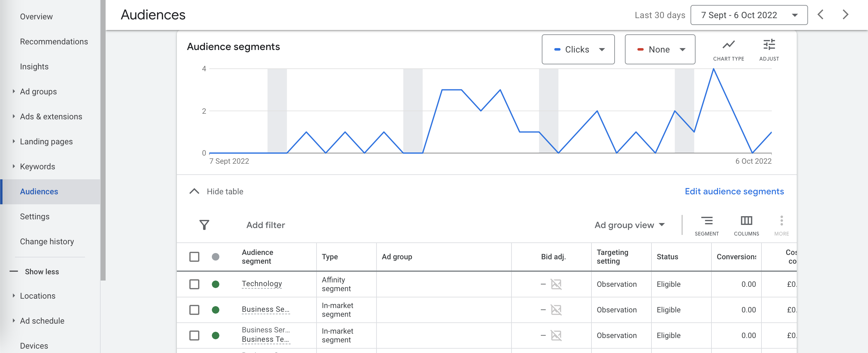Sort by Type column header
This screenshot has height=353, width=868.
[x=330, y=257]
